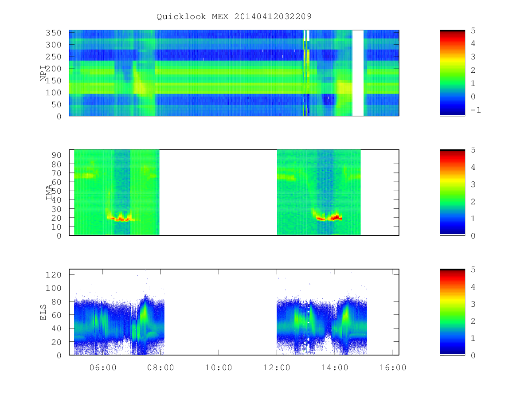This screenshot has height=399, width=532.
Task: Click the 10:00 time tick label
Action: pos(219,367)
